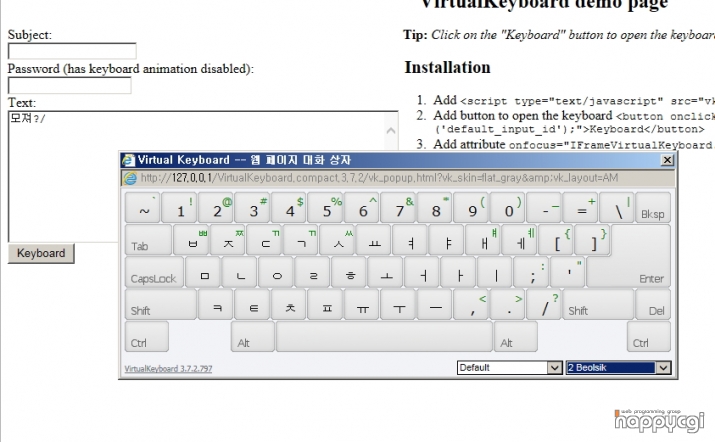This screenshot has height=442, width=715.
Task: Open the 2 Beolsik layout dropdown
Action: coord(618,368)
